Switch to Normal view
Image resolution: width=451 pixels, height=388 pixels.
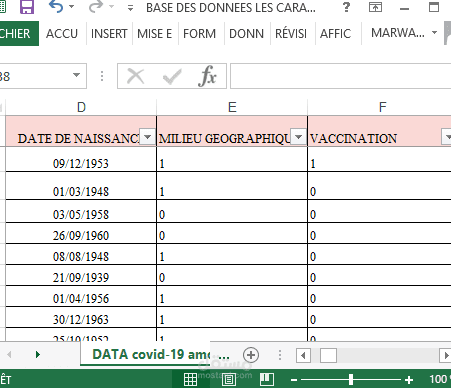click(190, 379)
